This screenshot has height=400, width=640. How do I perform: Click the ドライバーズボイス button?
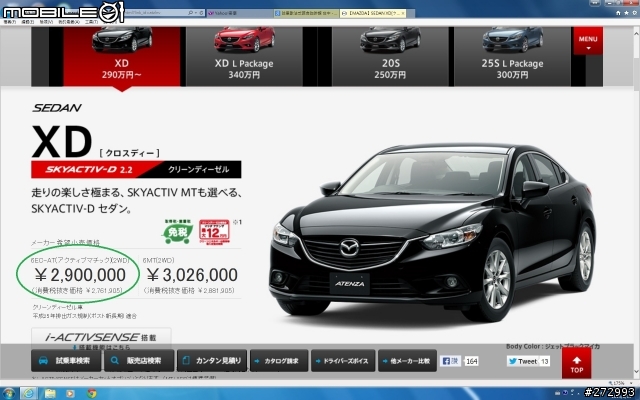[343, 361]
